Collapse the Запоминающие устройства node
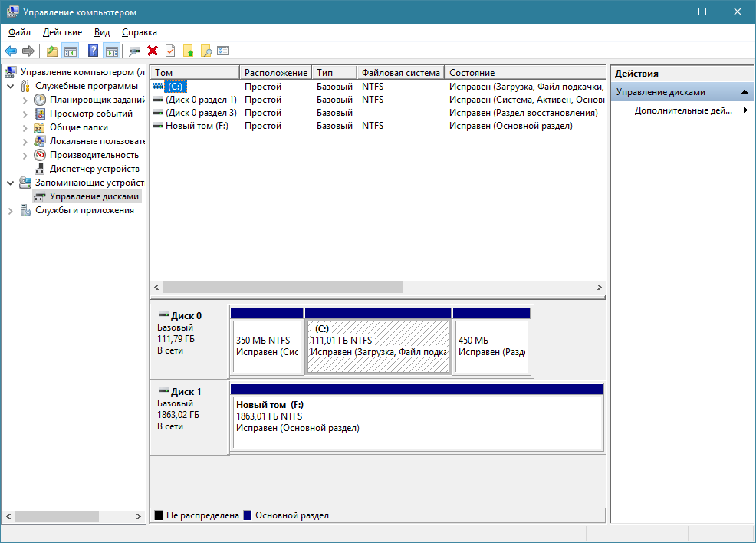 coord(10,183)
